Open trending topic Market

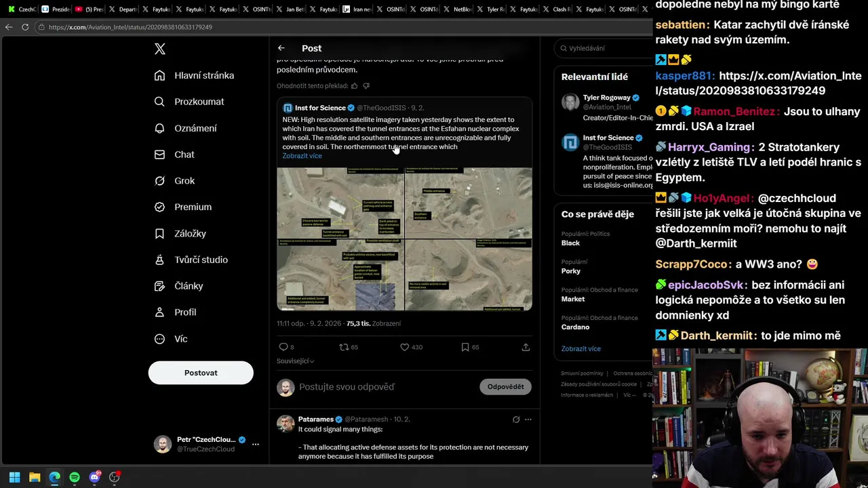tap(573, 299)
